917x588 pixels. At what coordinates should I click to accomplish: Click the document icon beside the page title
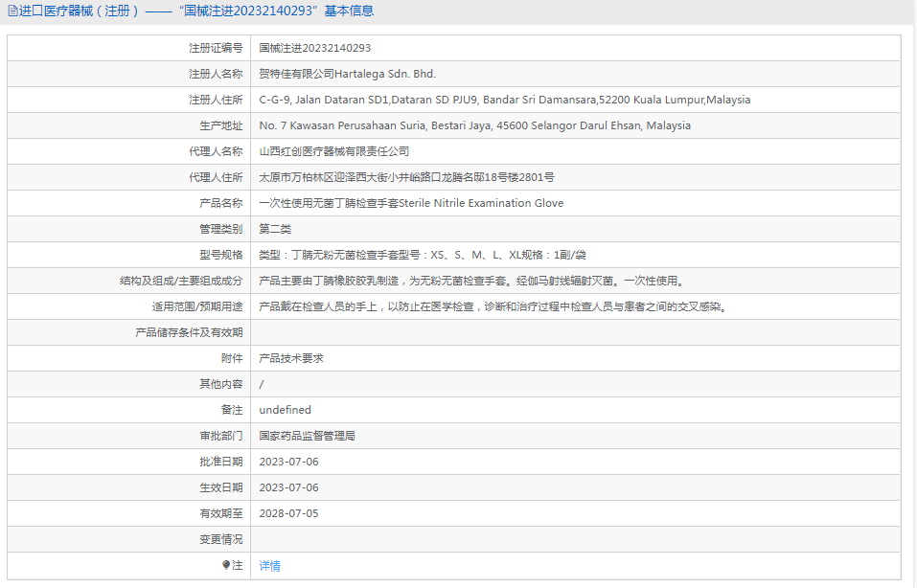(12, 11)
